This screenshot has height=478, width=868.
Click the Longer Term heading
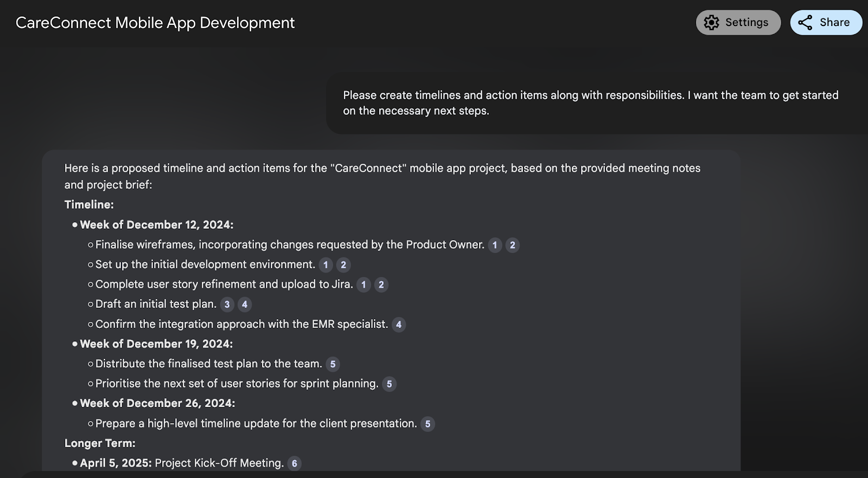(100, 443)
